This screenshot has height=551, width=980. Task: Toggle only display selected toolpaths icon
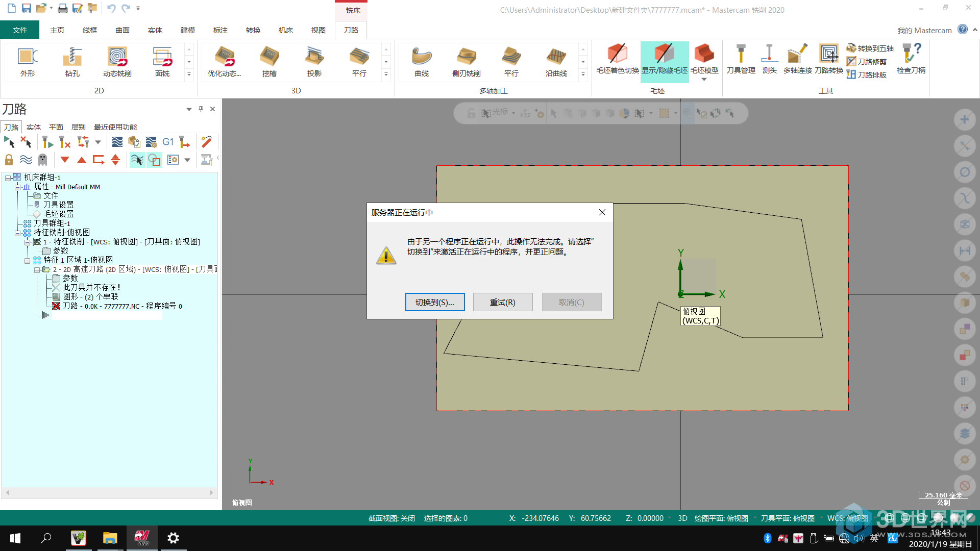pos(137,160)
